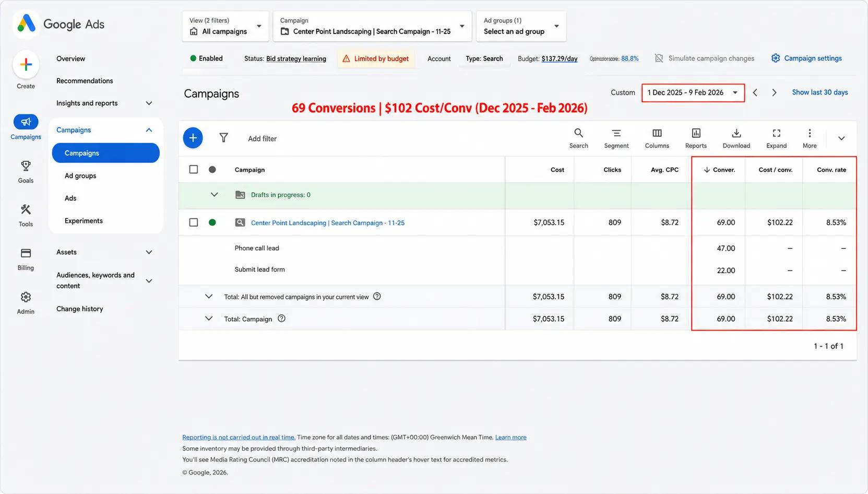The width and height of the screenshot is (868, 494).
Task: Open Ads in the side menu
Action: click(x=70, y=198)
